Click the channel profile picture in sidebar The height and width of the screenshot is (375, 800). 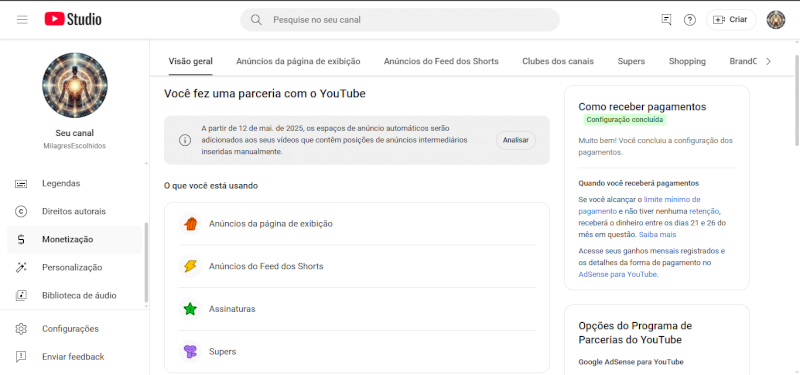click(74, 85)
